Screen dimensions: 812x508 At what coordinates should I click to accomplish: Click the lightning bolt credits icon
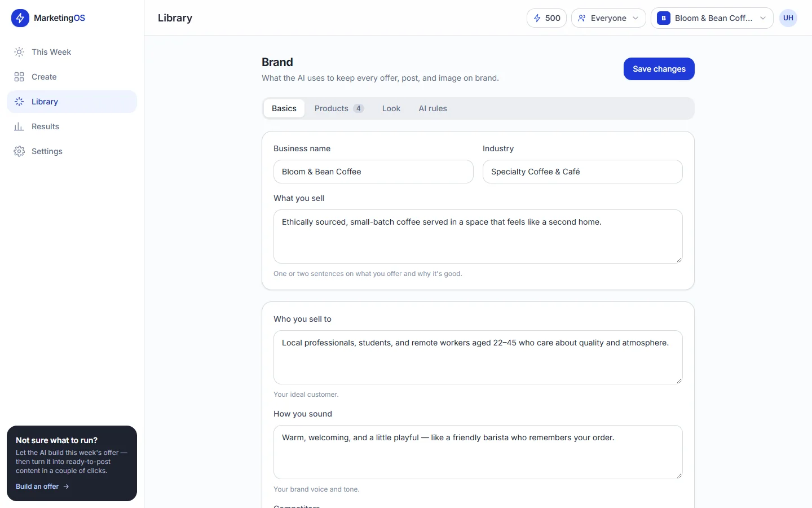pyautogui.click(x=537, y=18)
